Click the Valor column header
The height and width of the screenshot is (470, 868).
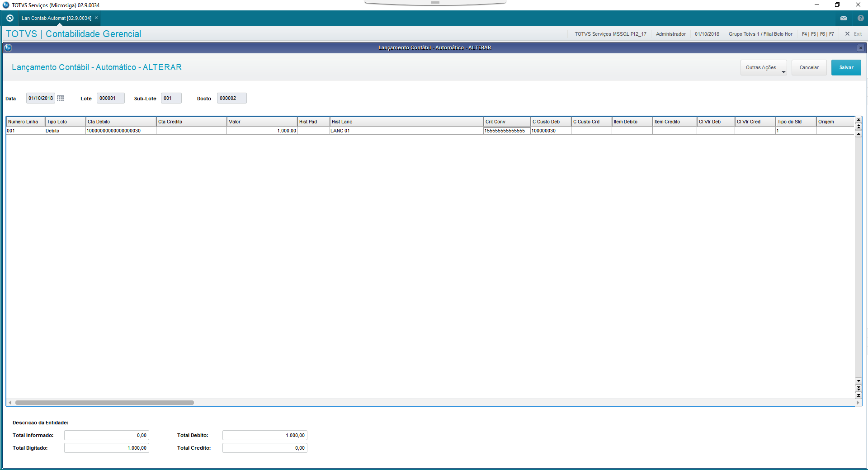[262, 122]
